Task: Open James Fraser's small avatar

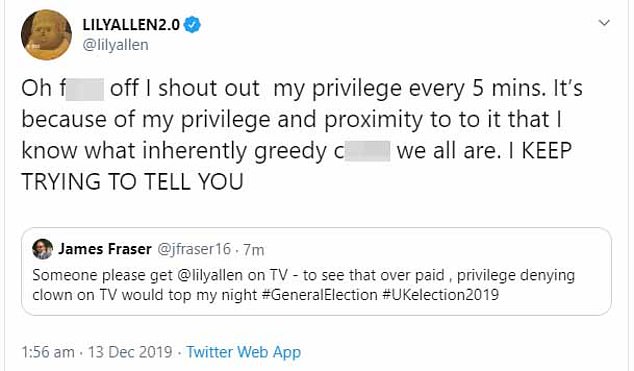Action: pyautogui.click(x=42, y=249)
